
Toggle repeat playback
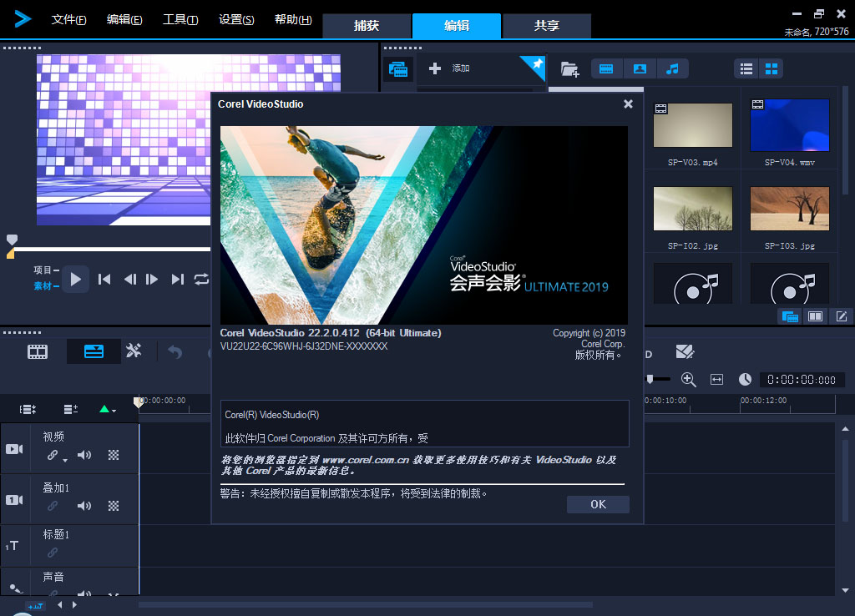(201, 280)
